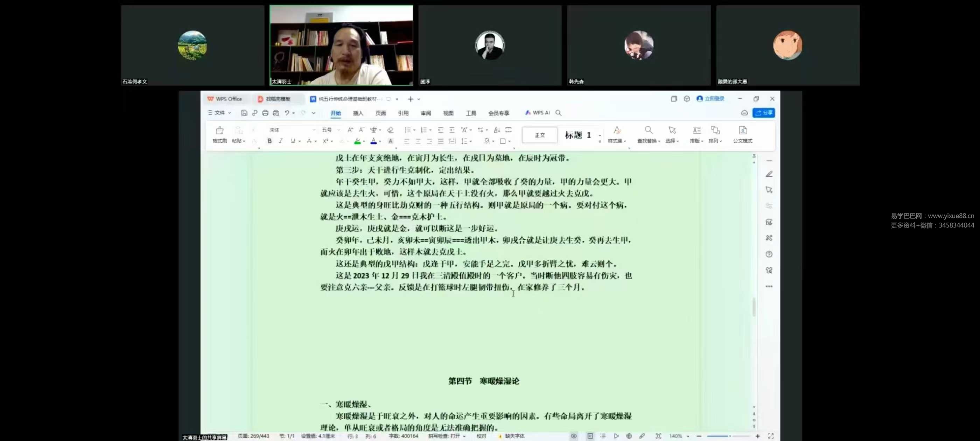Click the increase font size icon
Viewport: 980px width, 441px height.
(x=350, y=130)
